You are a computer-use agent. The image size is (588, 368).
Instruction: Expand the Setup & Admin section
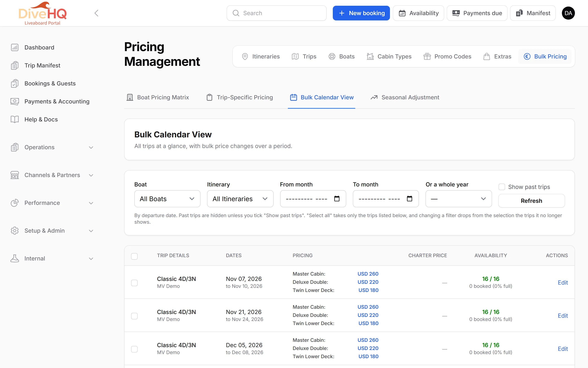click(52, 230)
